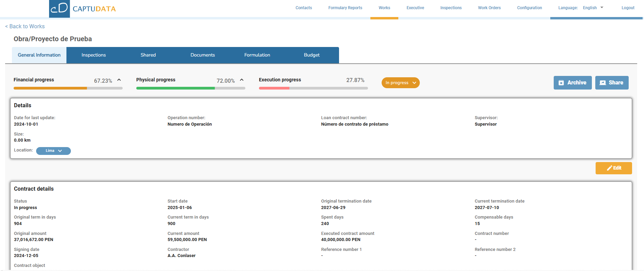Image resolution: width=644 pixels, height=271 pixels.
Task: Open the Budget tab
Action: (x=311, y=55)
